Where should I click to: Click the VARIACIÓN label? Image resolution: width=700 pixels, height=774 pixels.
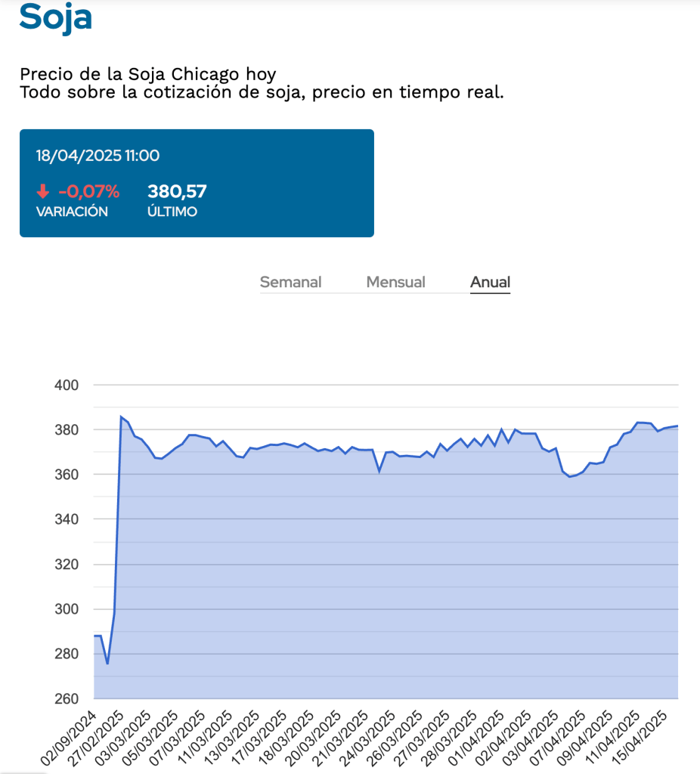tap(72, 212)
